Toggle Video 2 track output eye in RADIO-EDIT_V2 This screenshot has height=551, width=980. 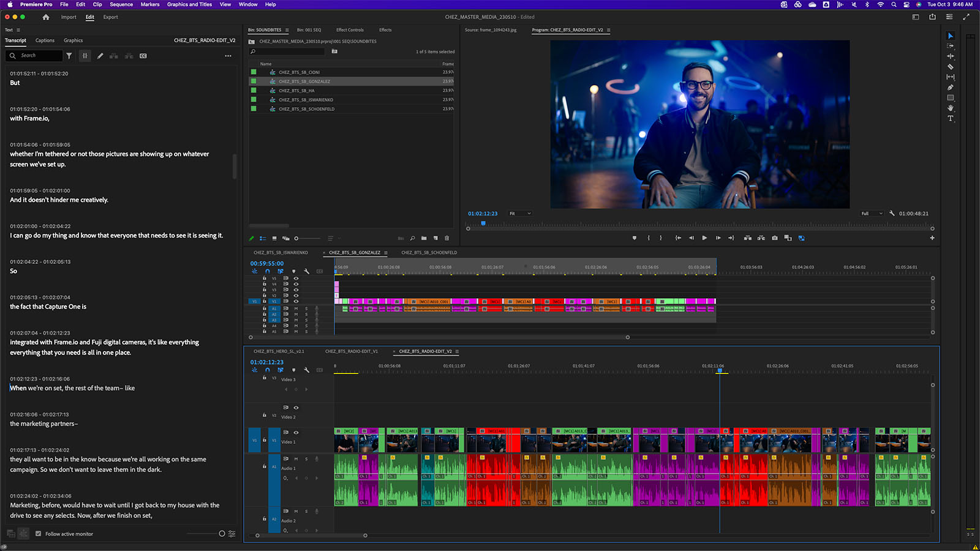click(x=296, y=408)
